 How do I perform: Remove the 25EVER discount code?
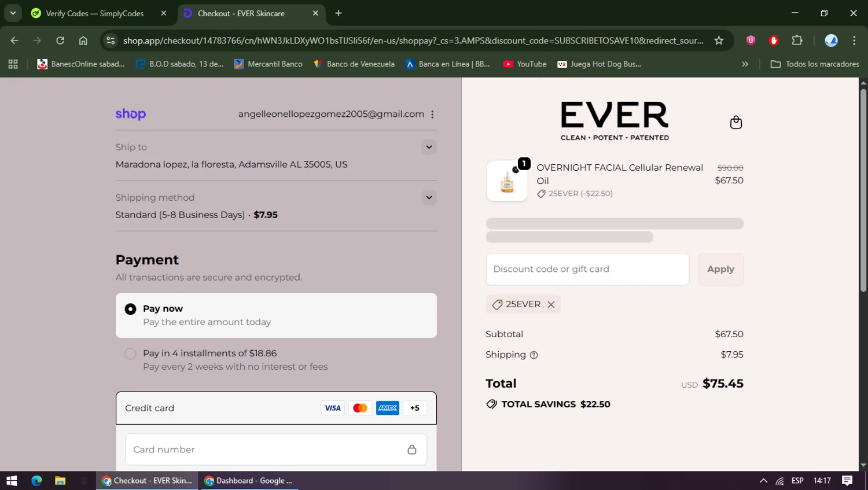tap(551, 304)
